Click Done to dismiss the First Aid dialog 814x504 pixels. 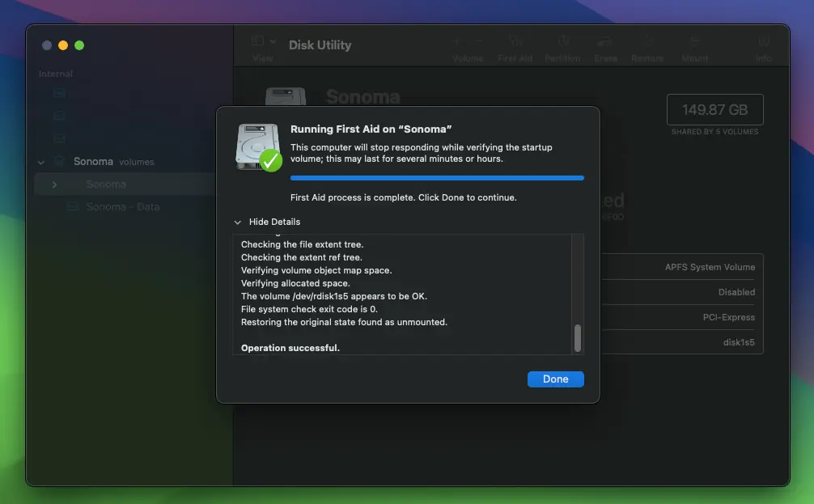tap(555, 379)
